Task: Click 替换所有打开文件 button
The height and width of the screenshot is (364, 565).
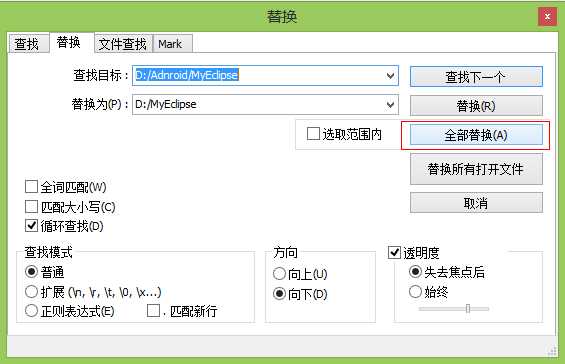Action: [476, 169]
